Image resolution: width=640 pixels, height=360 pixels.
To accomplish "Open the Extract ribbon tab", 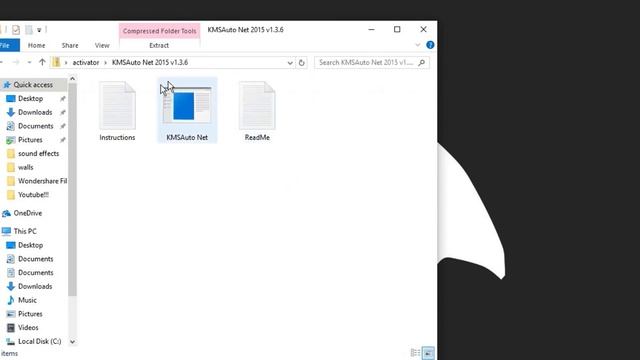I will pyautogui.click(x=159, y=45).
